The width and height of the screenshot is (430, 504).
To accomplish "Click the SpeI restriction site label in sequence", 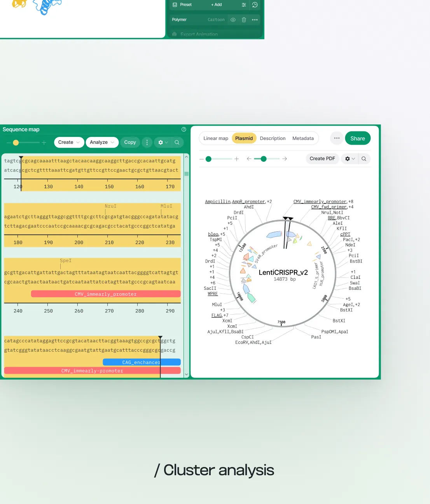I will pyautogui.click(x=65, y=261).
